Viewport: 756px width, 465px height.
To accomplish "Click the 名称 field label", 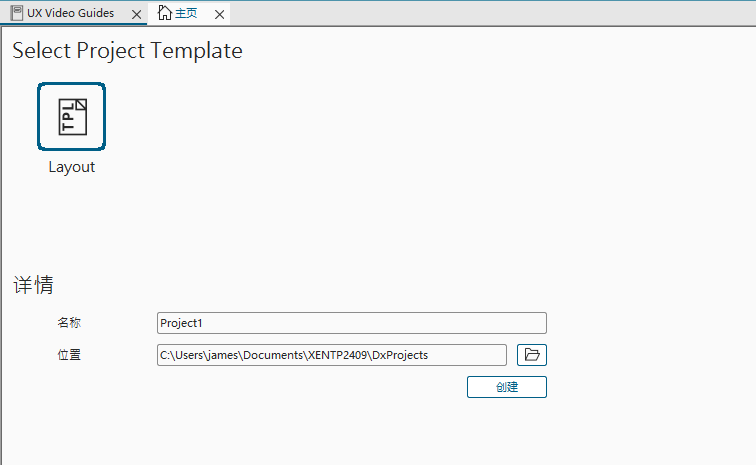I will pos(69,323).
